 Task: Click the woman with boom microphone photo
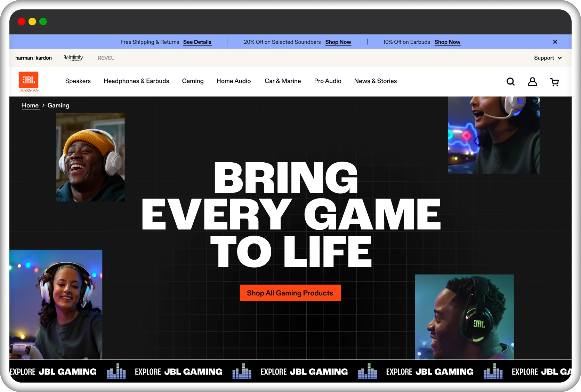pyautogui.click(x=494, y=135)
